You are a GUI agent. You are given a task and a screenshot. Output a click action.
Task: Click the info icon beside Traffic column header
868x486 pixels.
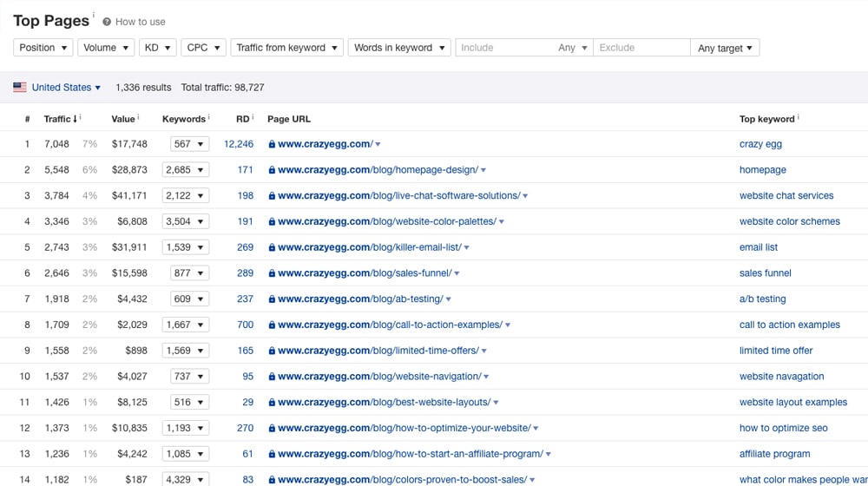[80, 117]
